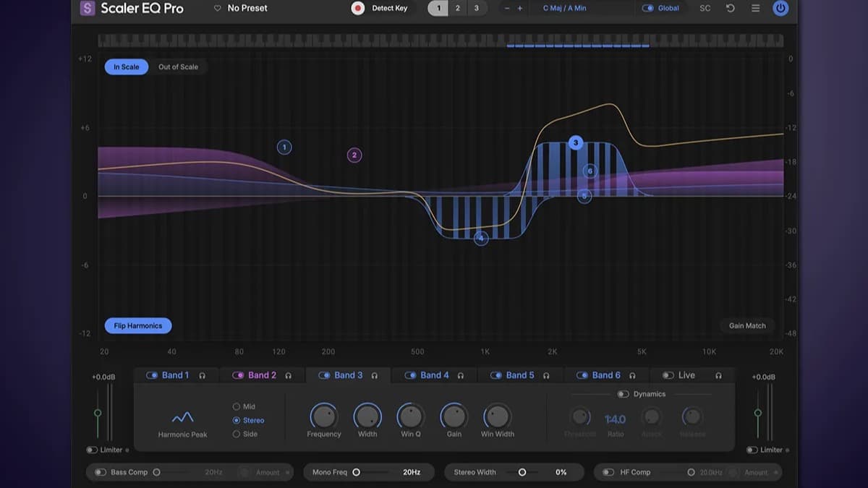The width and height of the screenshot is (868, 488).
Task: Click the input gain fader handle
Action: pyautogui.click(x=98, y=413)
